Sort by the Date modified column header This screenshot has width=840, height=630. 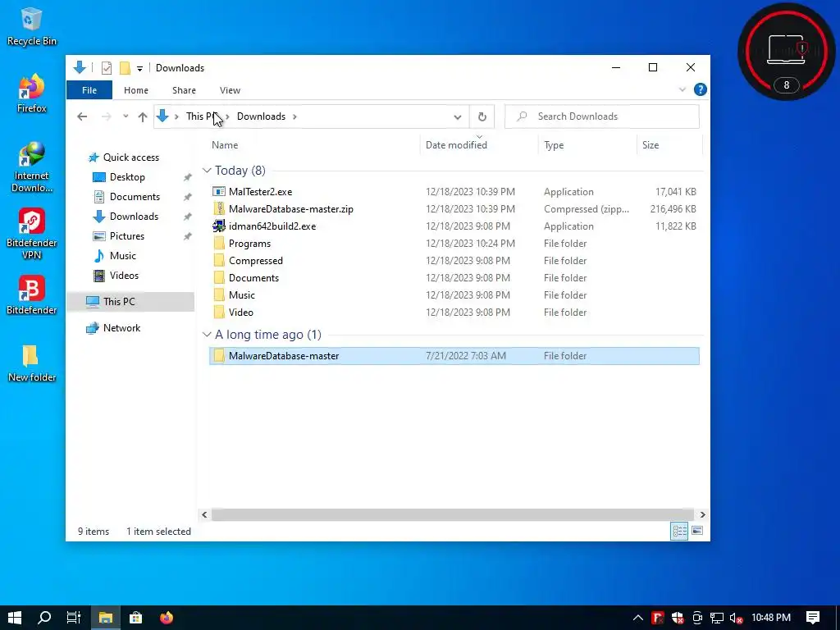pos(456,144)
